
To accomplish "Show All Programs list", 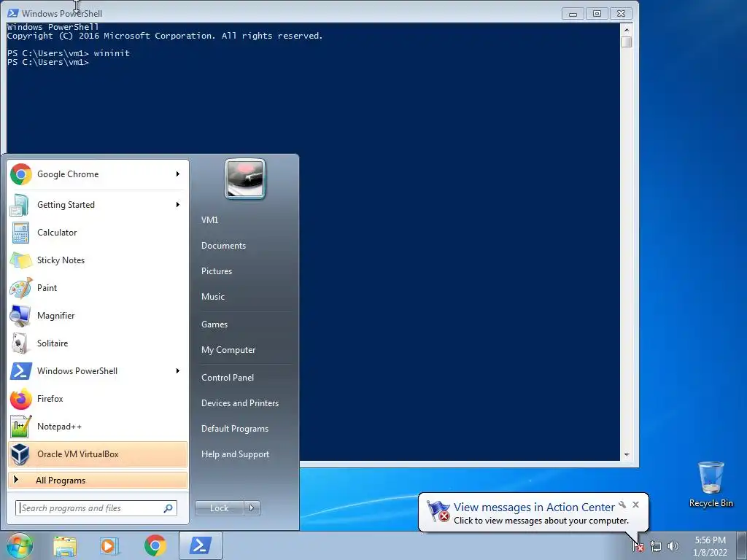I will tap(98, 480).
